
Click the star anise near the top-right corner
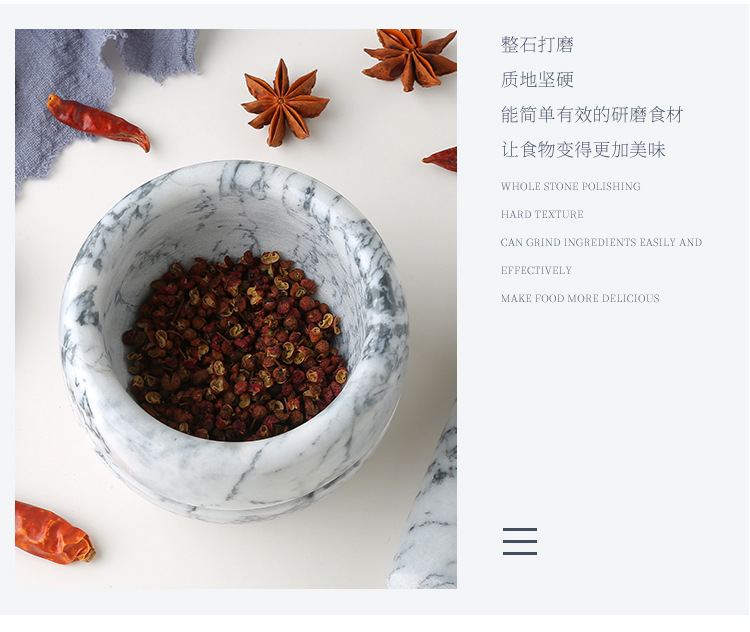(x=410, y=58)
